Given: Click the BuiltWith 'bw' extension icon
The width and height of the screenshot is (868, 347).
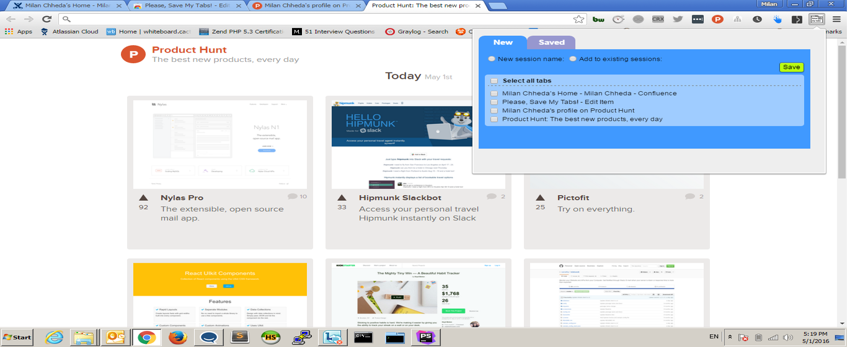Looking at the screenshot, I should (x=598, y=19).
